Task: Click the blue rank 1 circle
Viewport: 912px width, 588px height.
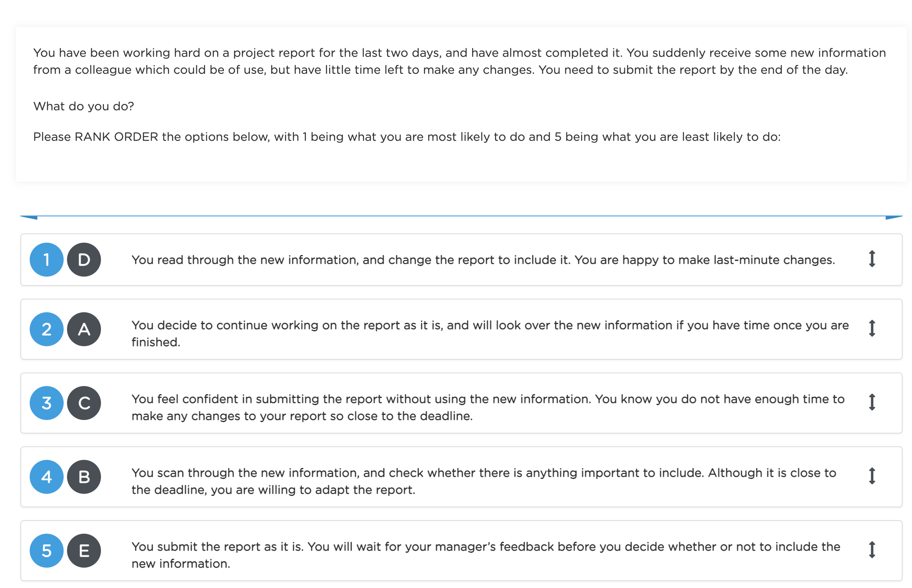Action: tap(47, 260)
